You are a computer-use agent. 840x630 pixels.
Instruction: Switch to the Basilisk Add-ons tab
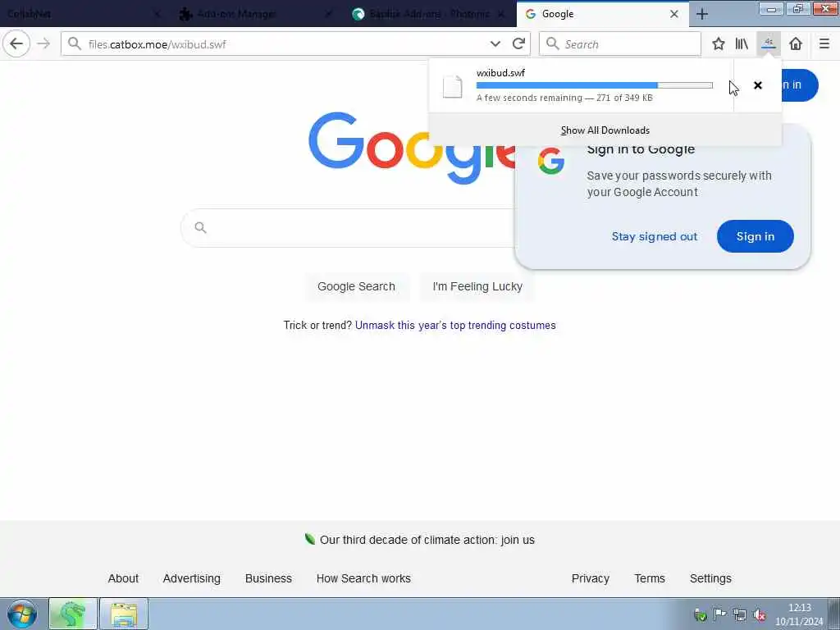click(x=429, y=15)
